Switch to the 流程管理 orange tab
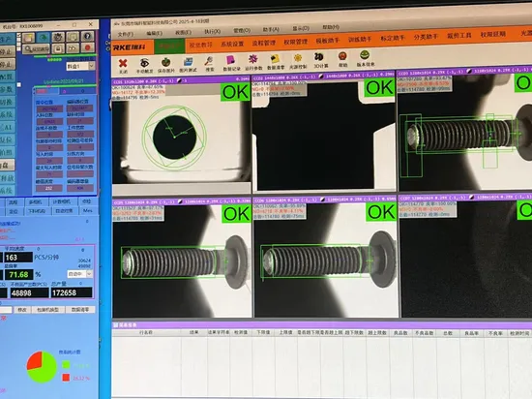 pyautogui.click(x=264, y=43)
